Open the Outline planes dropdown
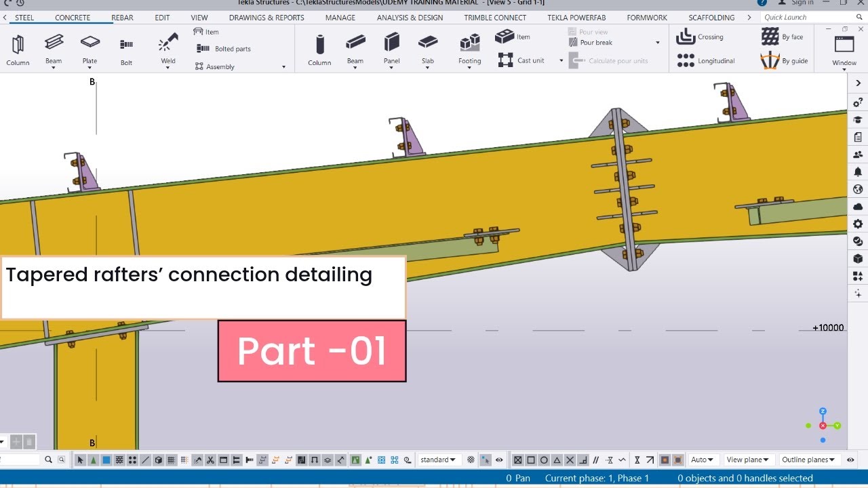Screen dimensions: 868x488 [x=808, y=460]
